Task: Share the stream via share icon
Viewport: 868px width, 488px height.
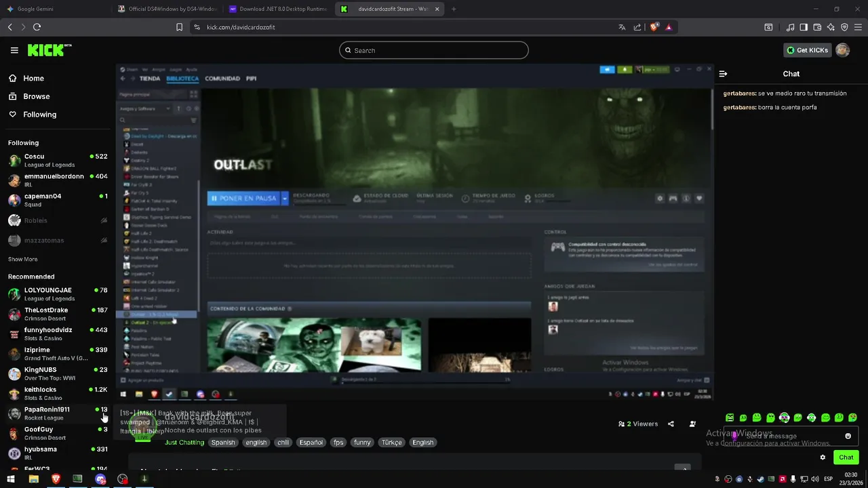Action: [x=671, y=424]
